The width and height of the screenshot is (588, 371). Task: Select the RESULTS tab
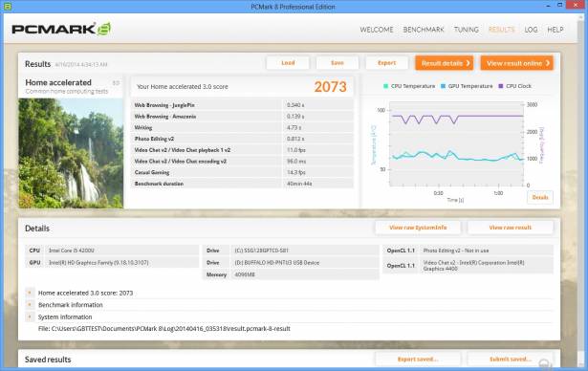501,30
